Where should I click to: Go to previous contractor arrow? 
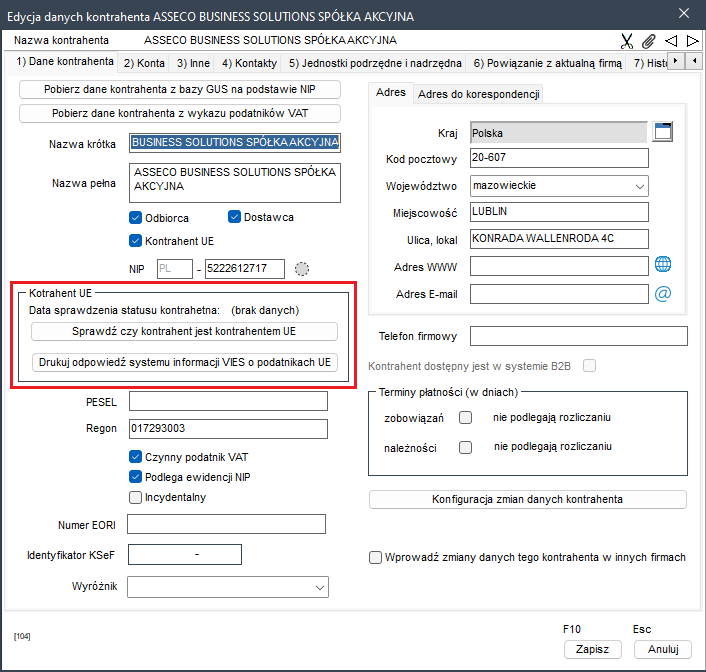671,41
